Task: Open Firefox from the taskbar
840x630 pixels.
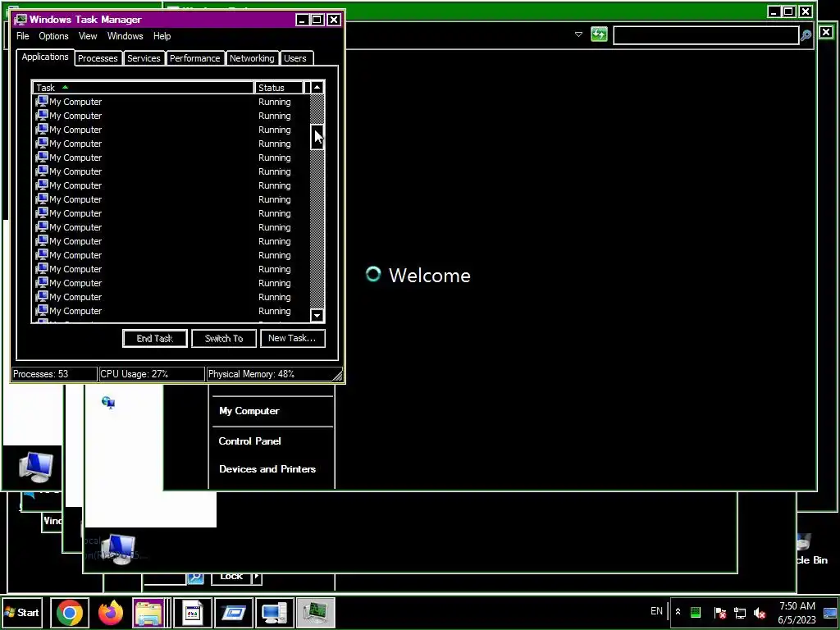Action: [x=111, y=612]
